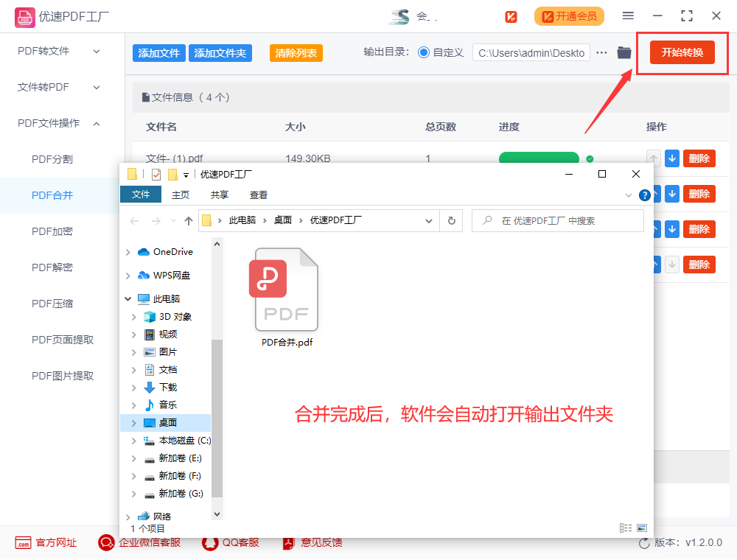Expand 本地磁盘 (C:) in Explorer tree
This screenshot has width=737, height=560.
tap(134, 441)
